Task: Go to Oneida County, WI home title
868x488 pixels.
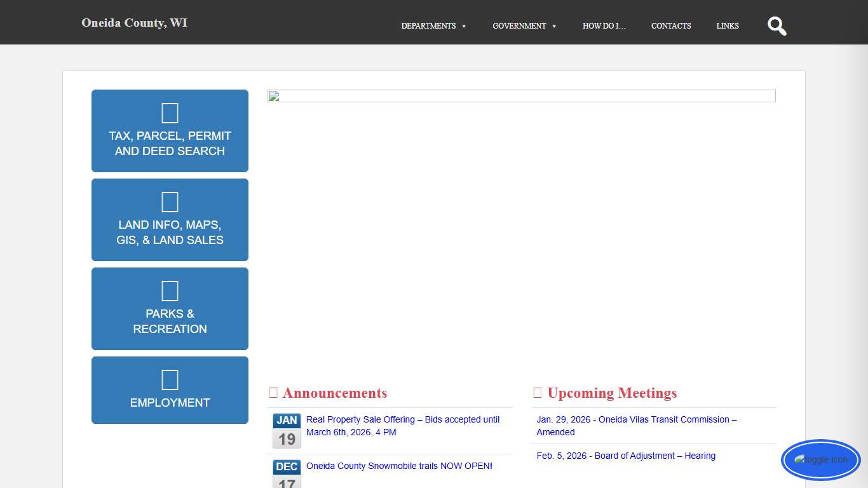Action: (x=134, y=23)
